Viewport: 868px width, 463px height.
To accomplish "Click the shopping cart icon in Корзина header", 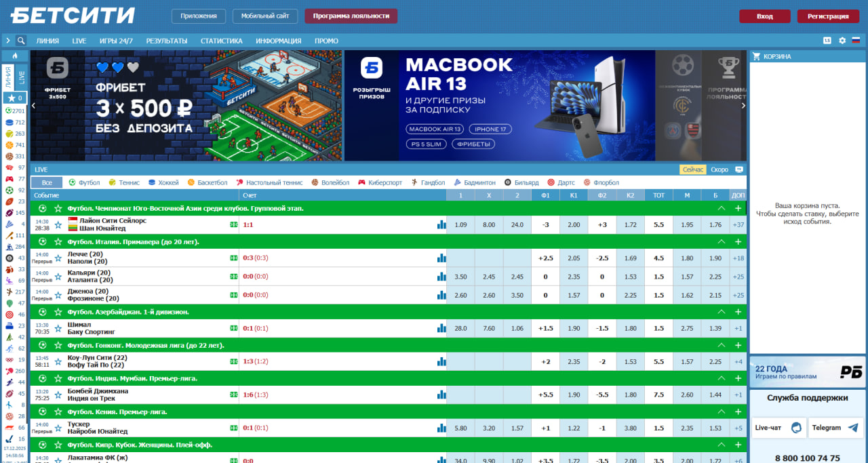I will click(757, 56).
